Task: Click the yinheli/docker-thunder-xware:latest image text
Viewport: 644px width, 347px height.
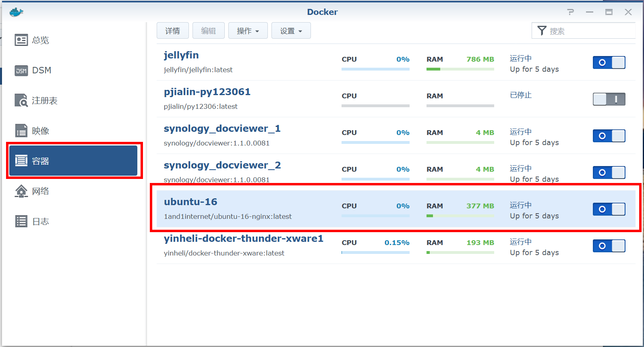Action: tap(224, 253)
